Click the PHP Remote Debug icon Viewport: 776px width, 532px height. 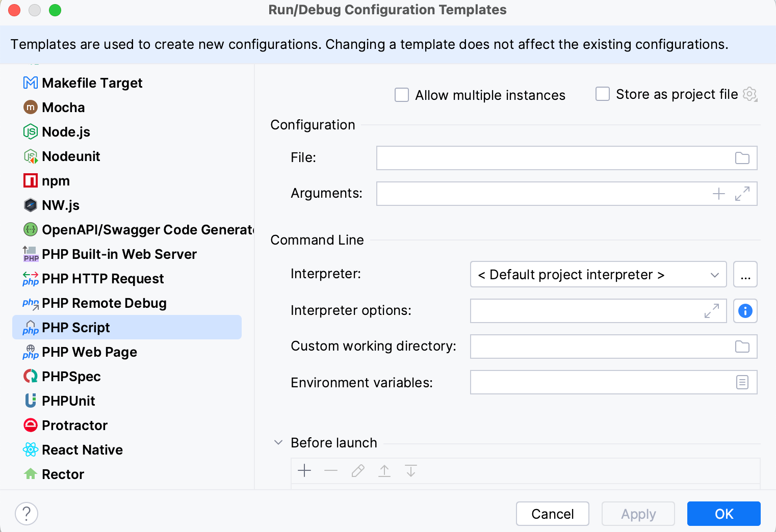[31, 303]
